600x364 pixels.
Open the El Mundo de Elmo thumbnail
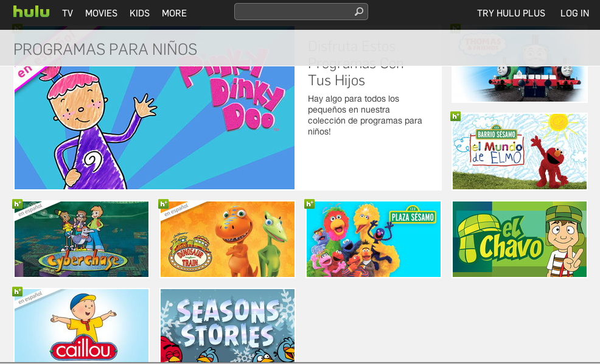pyautogui.click(x=520, y=152)
